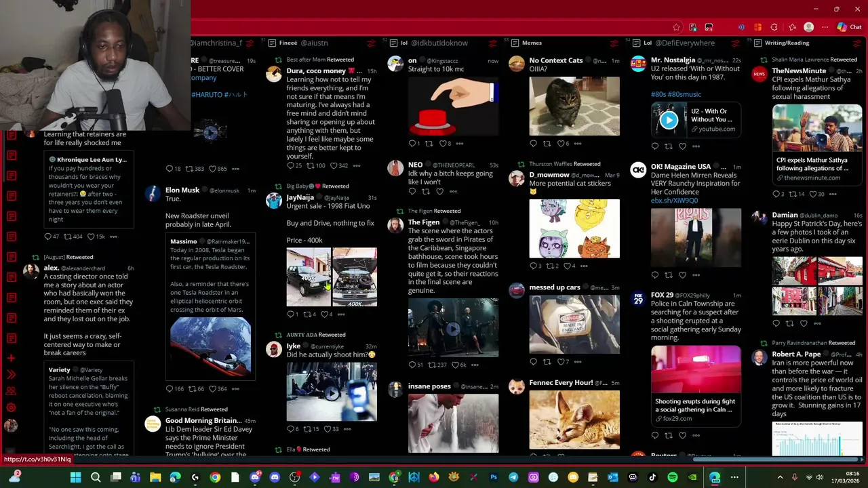Open Elon Musk's profile name
This screenshot has height=488, width=868.
[x=182, y=190]
